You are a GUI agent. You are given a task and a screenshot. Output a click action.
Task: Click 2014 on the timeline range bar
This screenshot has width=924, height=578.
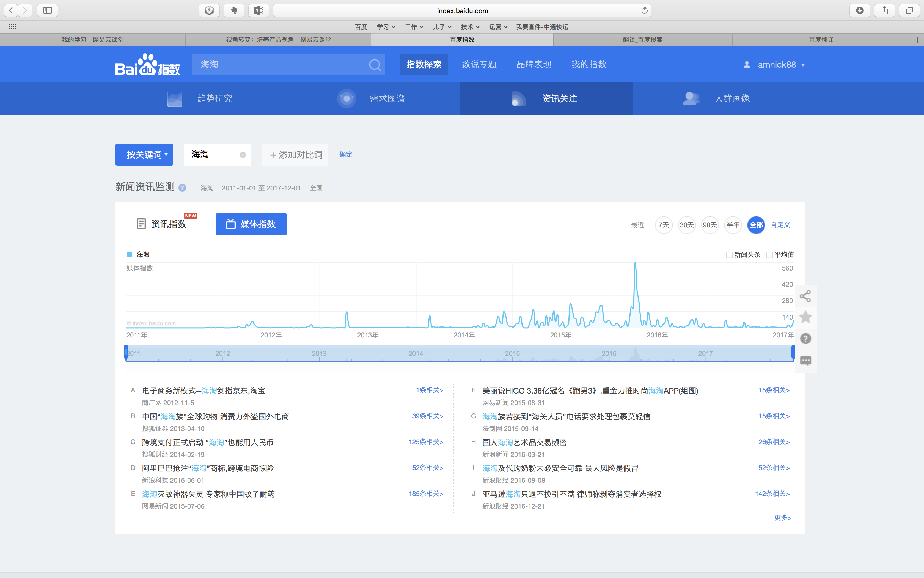tap(416, 354)
